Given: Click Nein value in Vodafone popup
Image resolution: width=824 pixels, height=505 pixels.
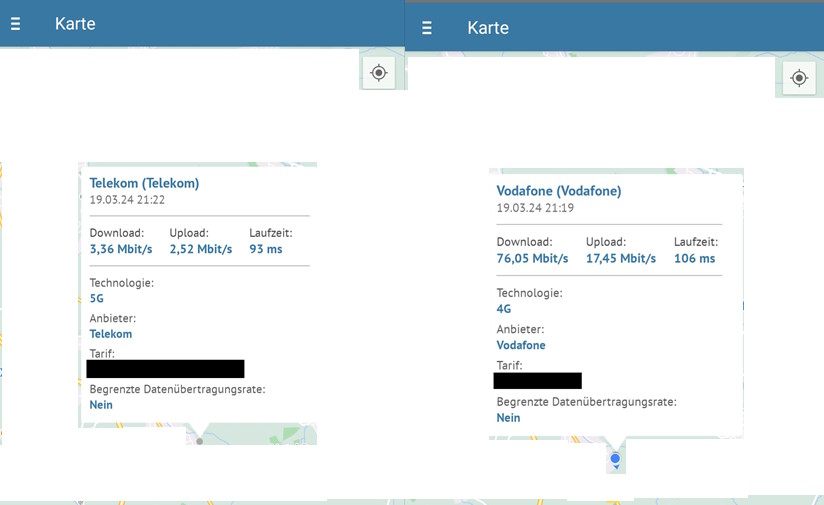Looking at the screenshot, I should (x=508, y=418).
